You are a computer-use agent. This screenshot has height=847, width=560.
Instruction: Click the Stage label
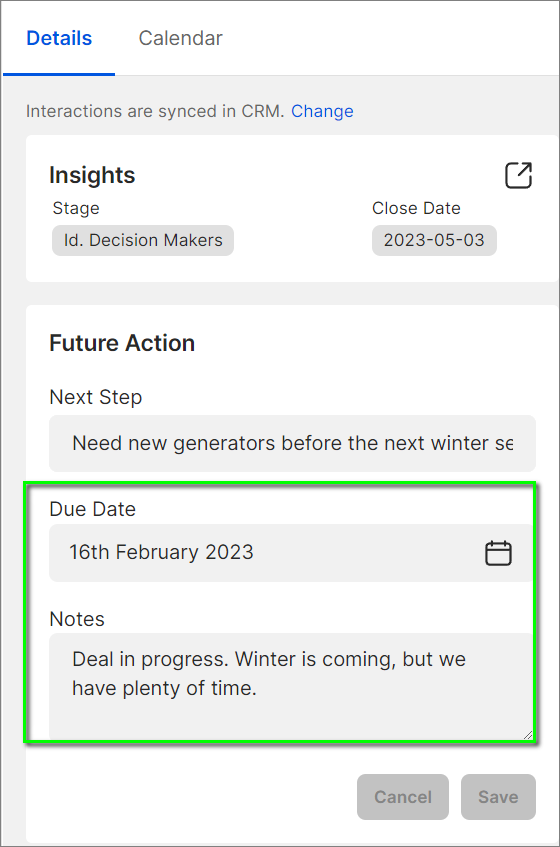[x=76, y=209]
